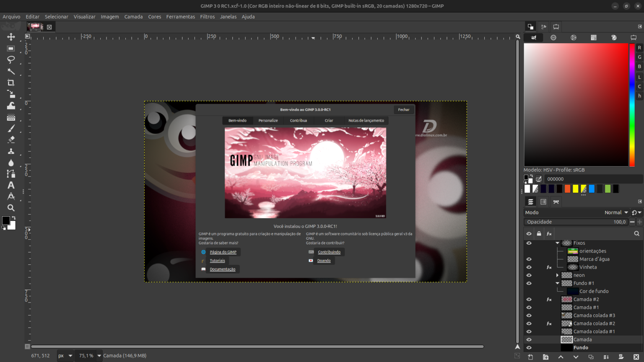Click the Tutoriais link in the welcome dialog
Screen dimensions: 644x362
(217, 260)
